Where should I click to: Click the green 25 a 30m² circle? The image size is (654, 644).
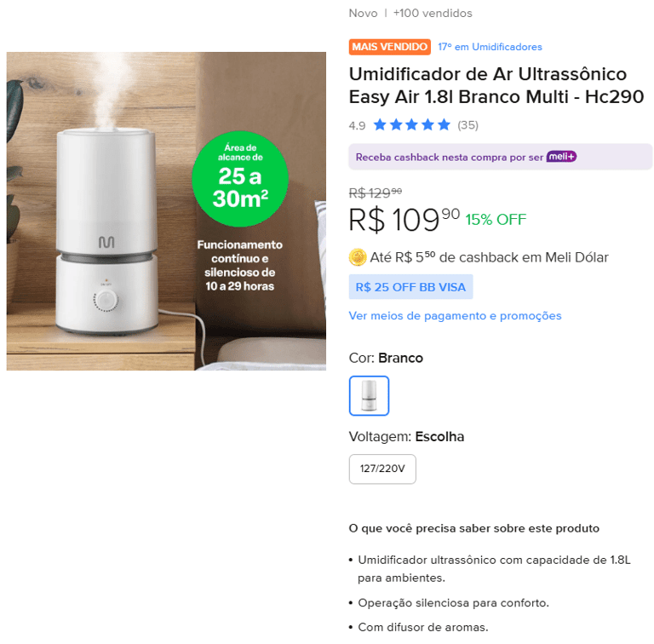point(240,179)
